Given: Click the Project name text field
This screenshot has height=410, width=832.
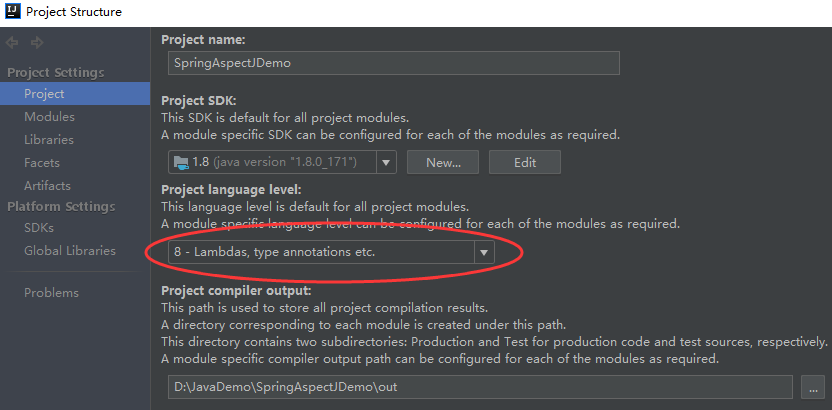Looking at the screenshot, I should click(x=394, y=63).
